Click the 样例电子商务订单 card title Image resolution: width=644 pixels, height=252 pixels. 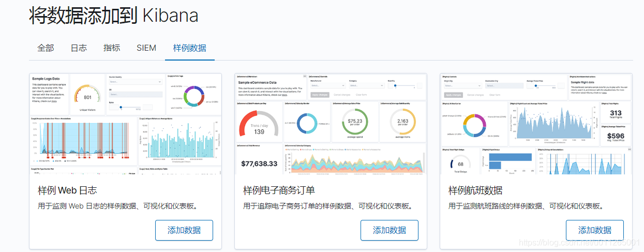279,190
